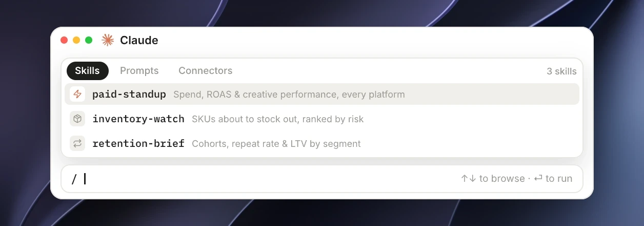Viewport: 644px width, 226px height.
Task: Select the paid-standup skill name
Action: point(129,94)
